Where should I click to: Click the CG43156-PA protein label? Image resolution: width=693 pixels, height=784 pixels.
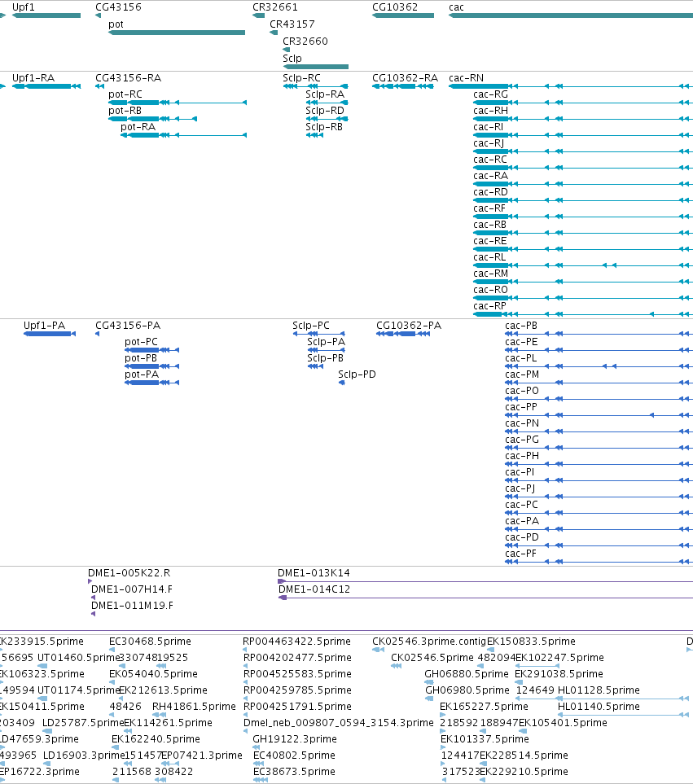point(128,326)
